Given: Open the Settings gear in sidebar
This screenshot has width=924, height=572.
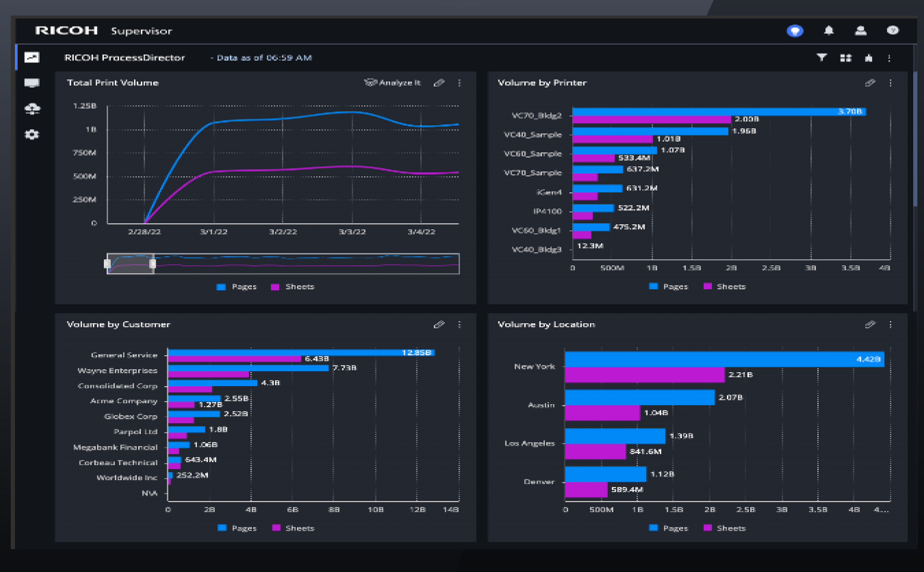Looking at the screenshot, I should (32, 135).
